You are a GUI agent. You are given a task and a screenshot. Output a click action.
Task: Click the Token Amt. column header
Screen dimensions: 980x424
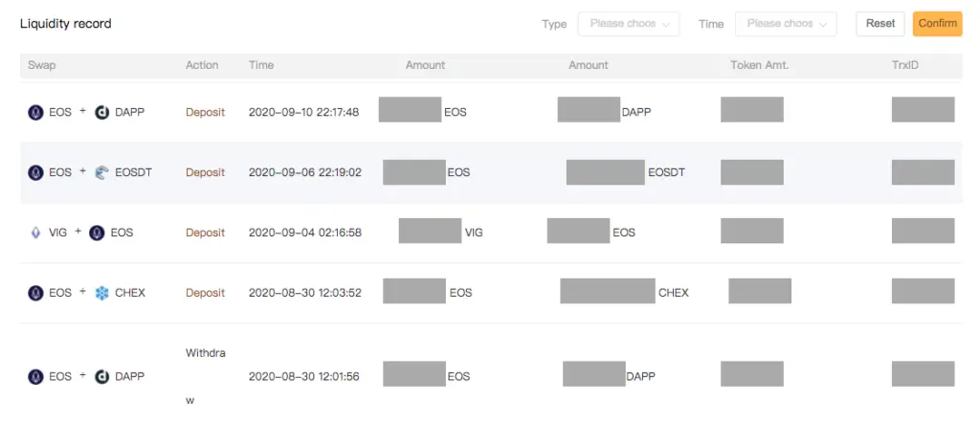[759, 65]
